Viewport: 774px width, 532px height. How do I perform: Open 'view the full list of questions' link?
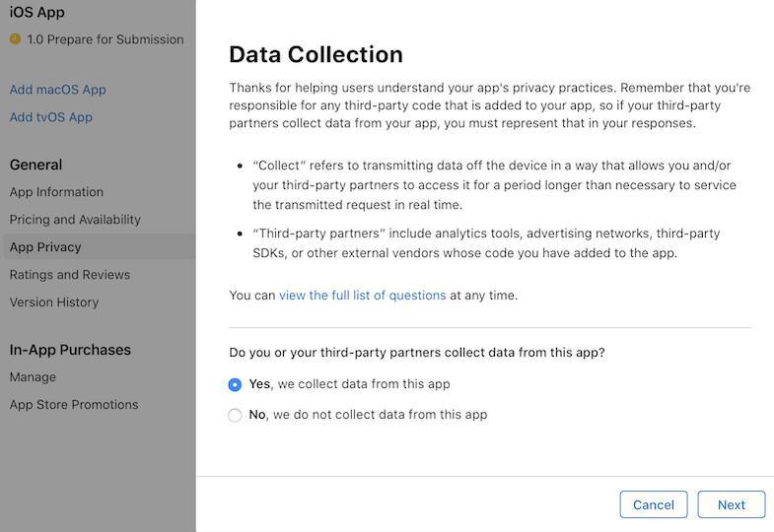[x=362, y=295]
